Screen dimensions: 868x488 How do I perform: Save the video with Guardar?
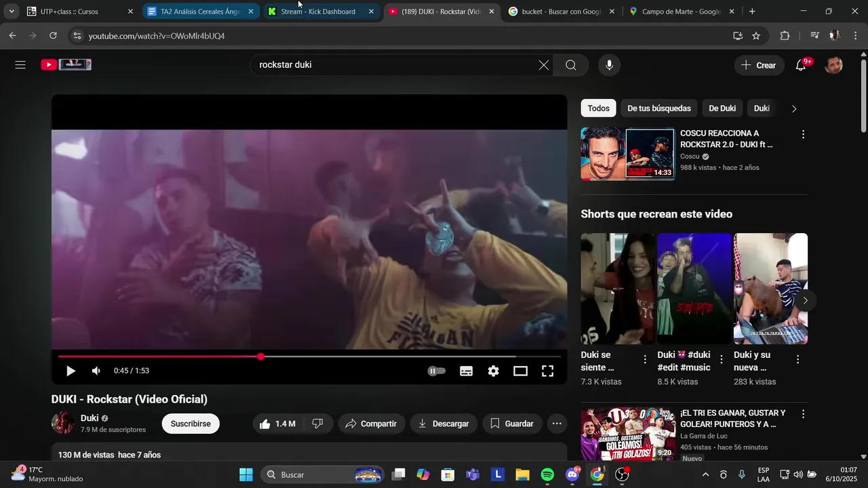512,424
